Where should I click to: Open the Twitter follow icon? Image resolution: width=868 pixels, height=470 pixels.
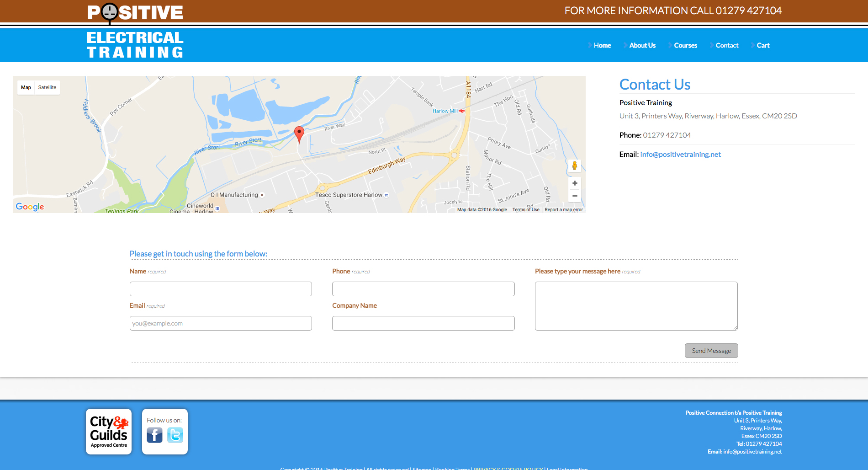[x=175, y=435]
